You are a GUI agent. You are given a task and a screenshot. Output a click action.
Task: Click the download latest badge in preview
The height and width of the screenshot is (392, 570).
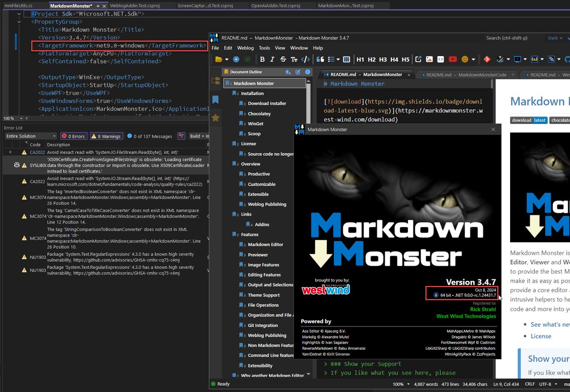(529, 120)
